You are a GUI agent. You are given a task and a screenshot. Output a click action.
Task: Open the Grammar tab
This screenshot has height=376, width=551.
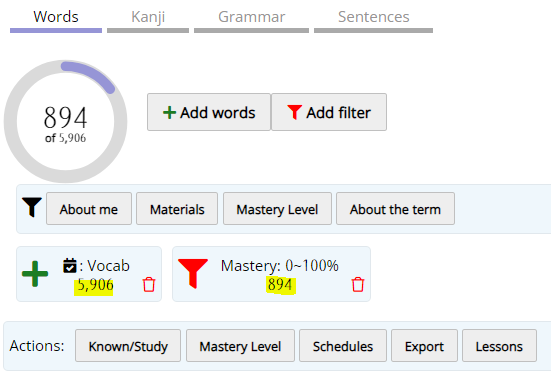click(251, 19)
